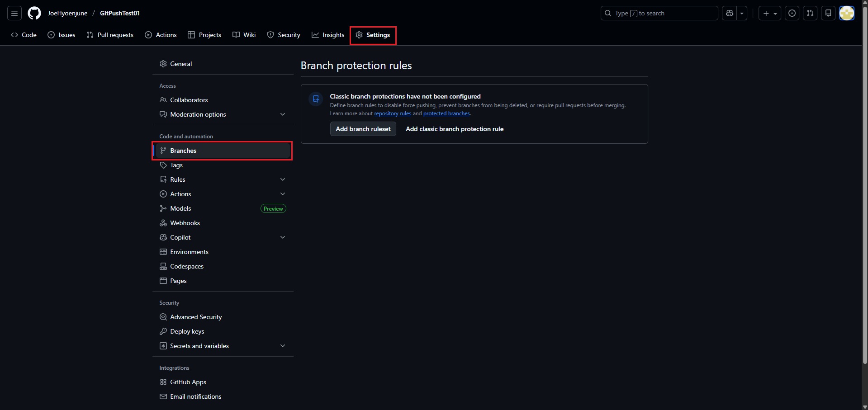Screen dimensions: 868x410
Task: Switch to the Pull requests tab
Action: [110, 35]
